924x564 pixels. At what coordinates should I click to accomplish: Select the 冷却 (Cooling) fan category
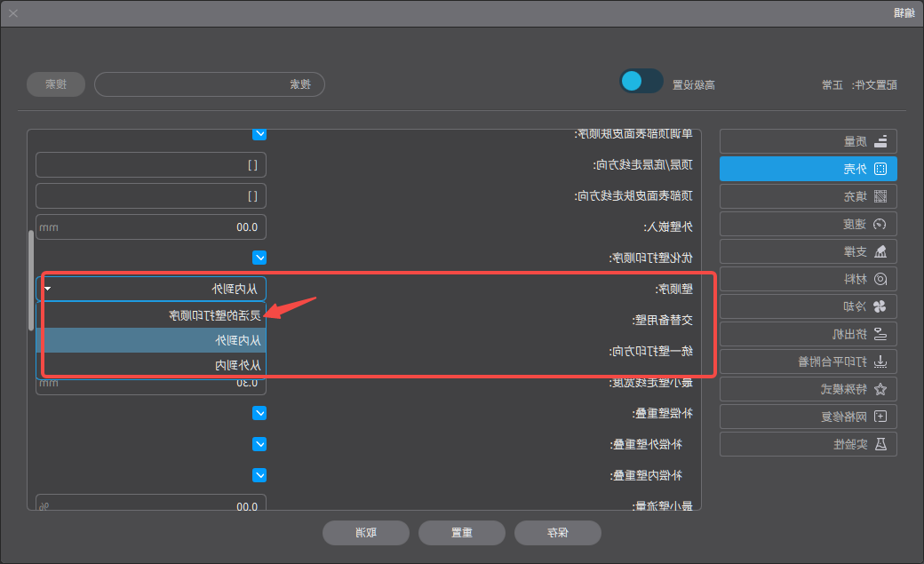tap(808, 306)
